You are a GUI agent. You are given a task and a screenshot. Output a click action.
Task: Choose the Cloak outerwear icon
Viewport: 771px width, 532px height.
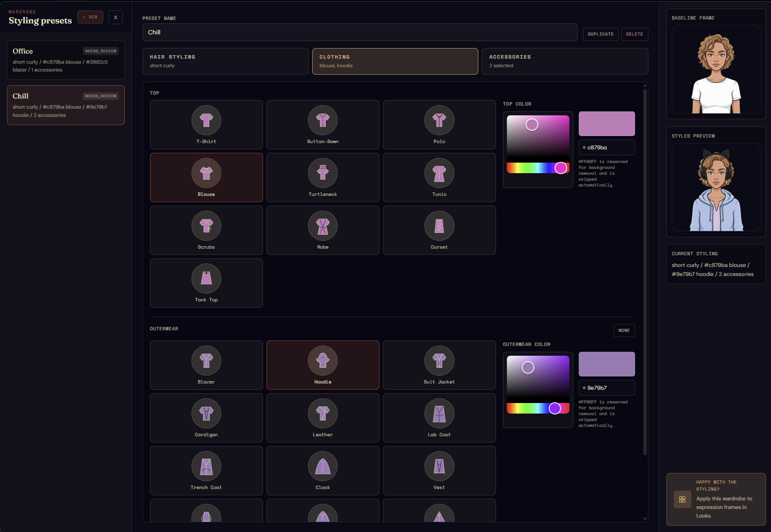[x=323, y=466]
